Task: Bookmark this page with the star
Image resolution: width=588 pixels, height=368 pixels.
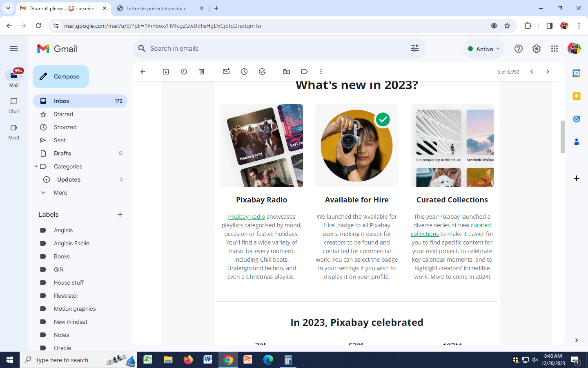Action: [507, 26]
